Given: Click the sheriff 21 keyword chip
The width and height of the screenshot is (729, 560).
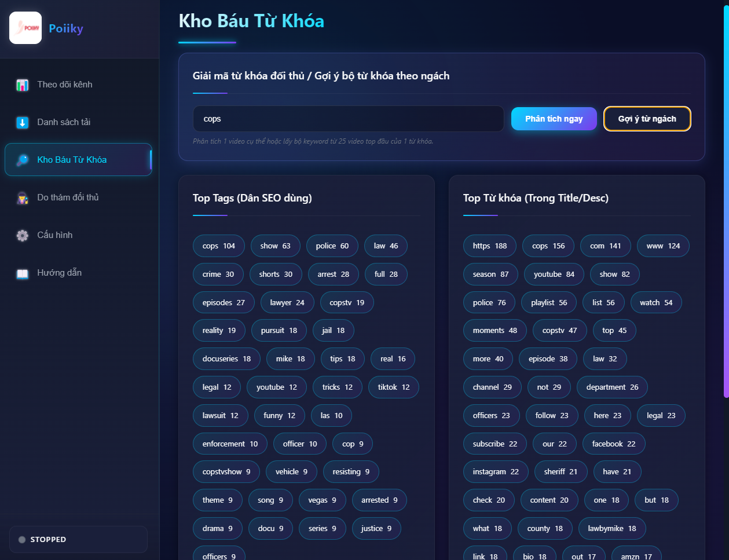Looking at the screenshot, I should point(560,471).
